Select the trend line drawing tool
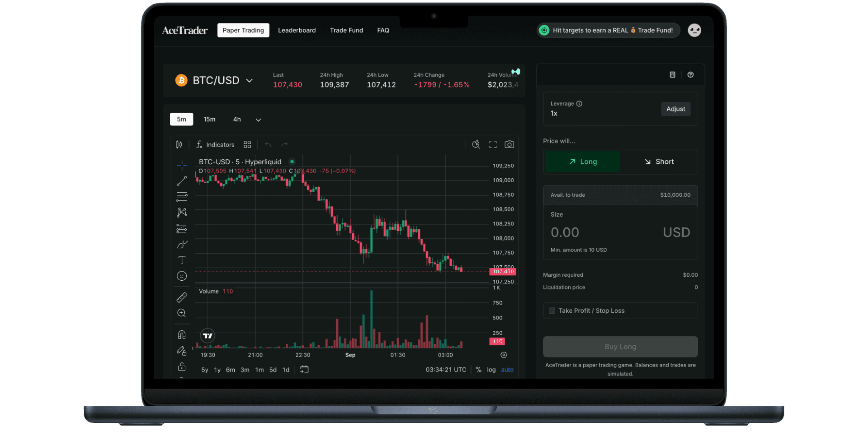868x441 pixels. (182, 181)
